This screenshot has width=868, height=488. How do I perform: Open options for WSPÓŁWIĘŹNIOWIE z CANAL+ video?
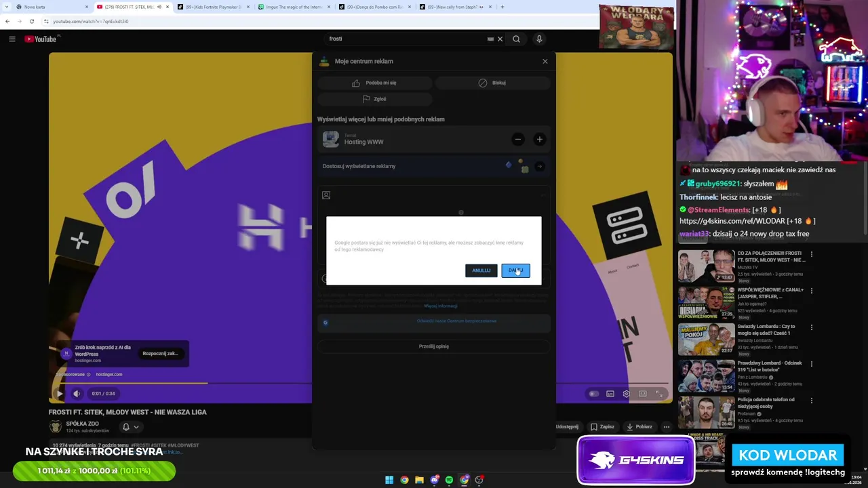(812, 291)
